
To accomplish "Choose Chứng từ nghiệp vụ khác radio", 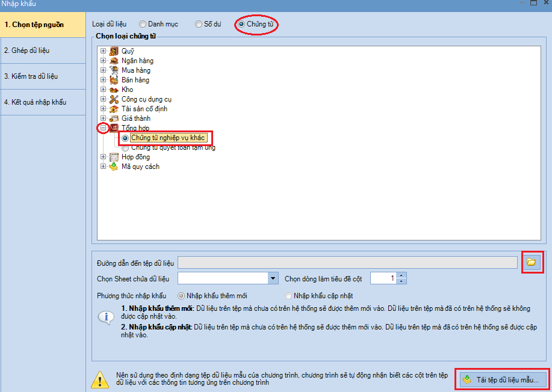I will click(x=125, y=138).
